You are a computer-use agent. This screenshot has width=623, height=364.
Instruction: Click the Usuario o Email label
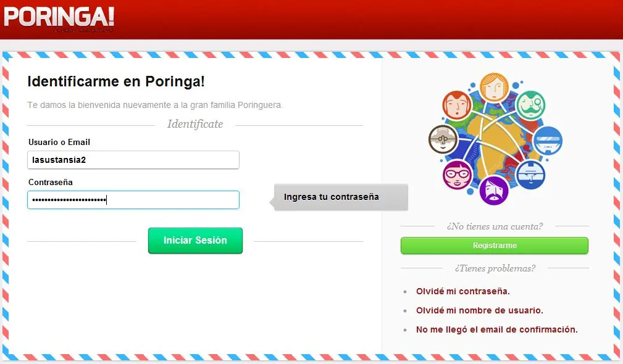[59, 142]
